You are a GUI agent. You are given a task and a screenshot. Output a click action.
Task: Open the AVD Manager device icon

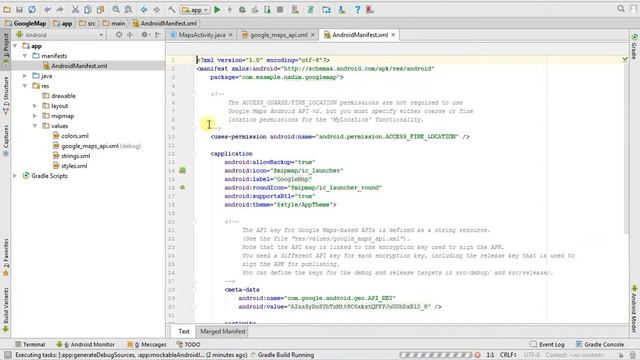tap(295, 9)
